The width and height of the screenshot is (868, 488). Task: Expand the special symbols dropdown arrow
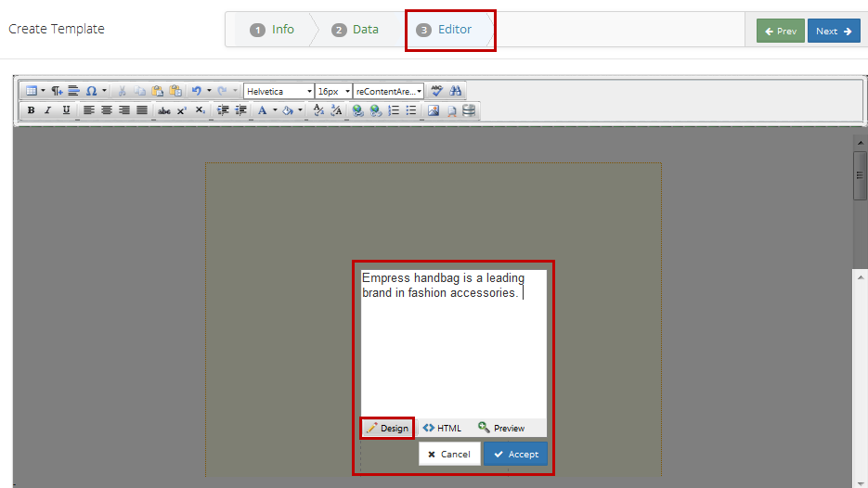(x=104, y=91)
